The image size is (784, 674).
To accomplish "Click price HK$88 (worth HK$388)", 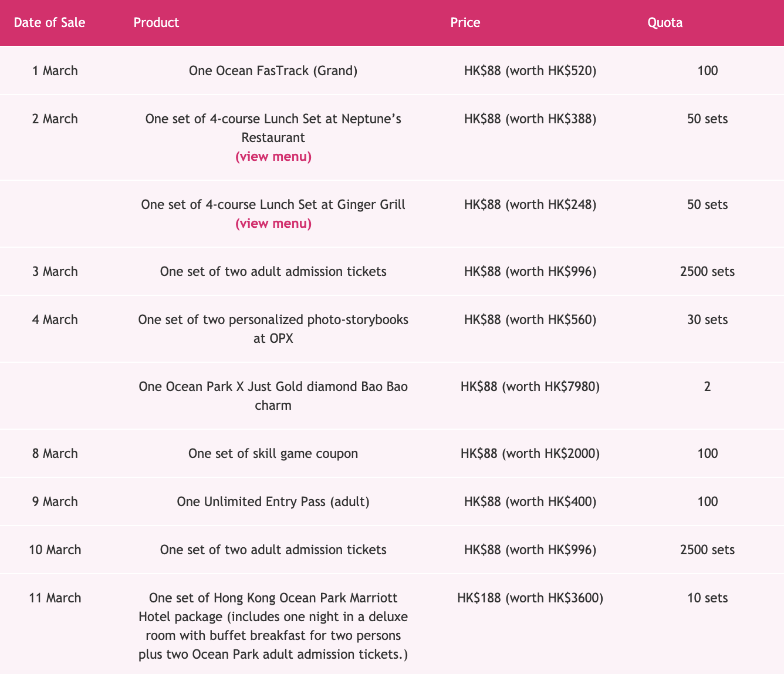I will coord(530,119).
